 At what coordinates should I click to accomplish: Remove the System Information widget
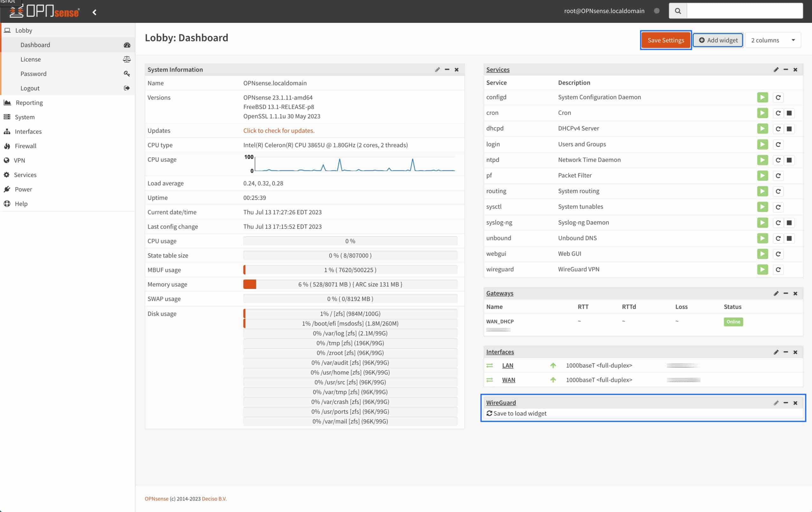pos(456,69)
